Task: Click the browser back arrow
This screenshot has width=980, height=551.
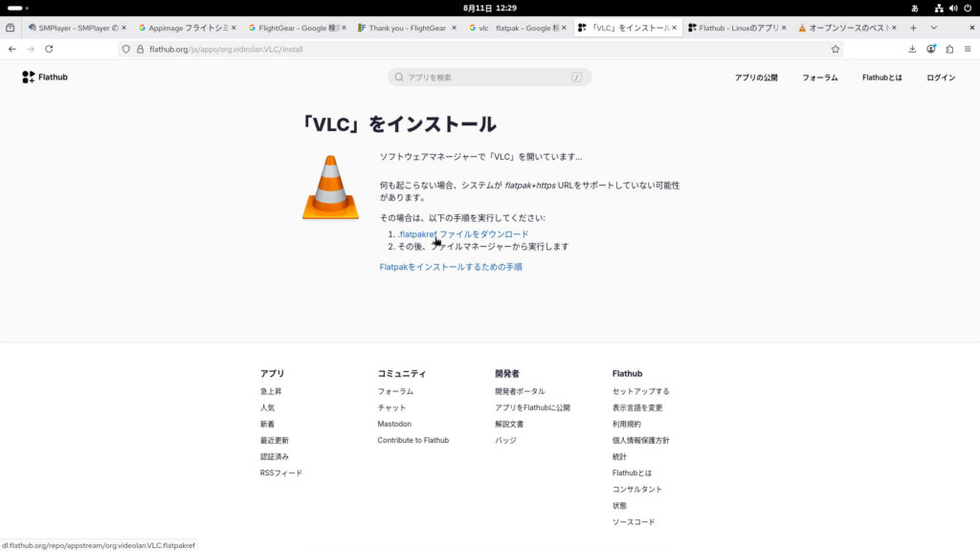Action: [x=12, y=49]
